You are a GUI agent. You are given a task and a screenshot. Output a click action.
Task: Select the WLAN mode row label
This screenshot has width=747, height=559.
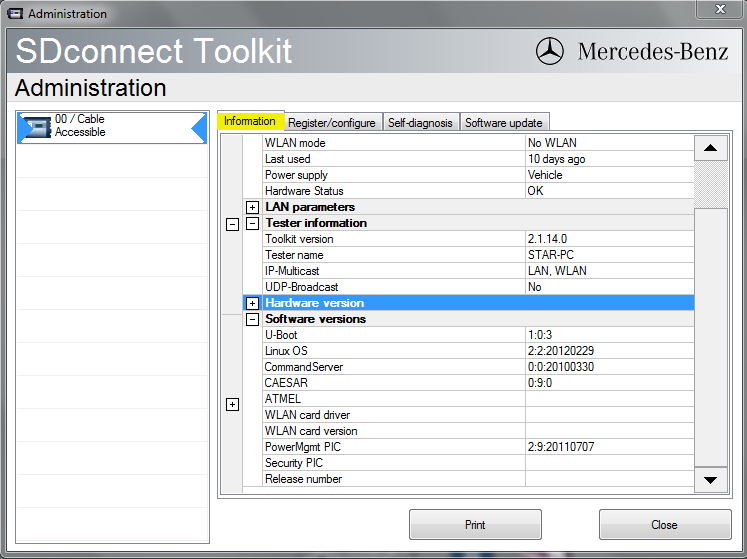coord(295,143)
